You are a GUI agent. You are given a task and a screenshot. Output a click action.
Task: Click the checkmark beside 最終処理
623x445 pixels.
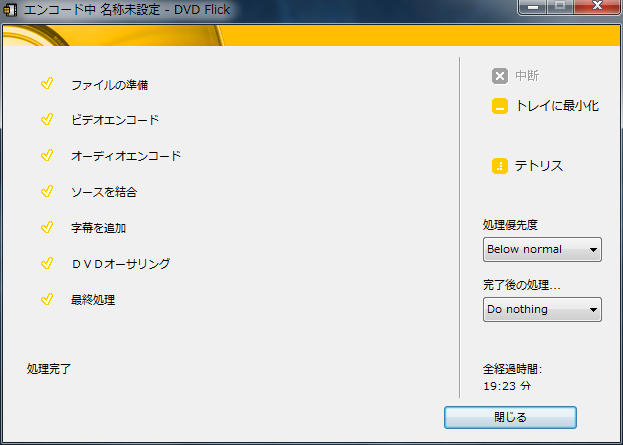[x=47, y=299]
